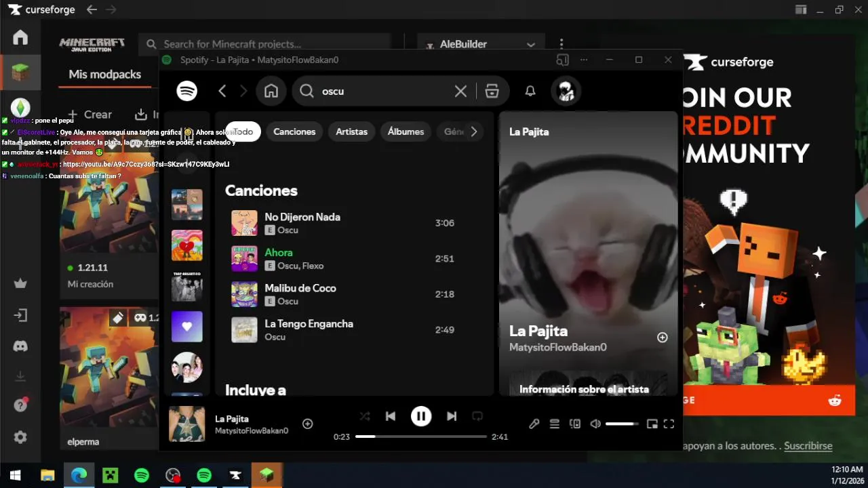Go back with Spotify's left arrow

[222, 91]
